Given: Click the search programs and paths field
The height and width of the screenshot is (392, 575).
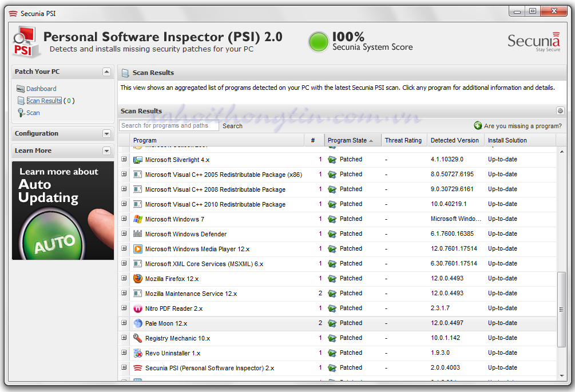Looking at the screenshot, I should tap(169, 125).
